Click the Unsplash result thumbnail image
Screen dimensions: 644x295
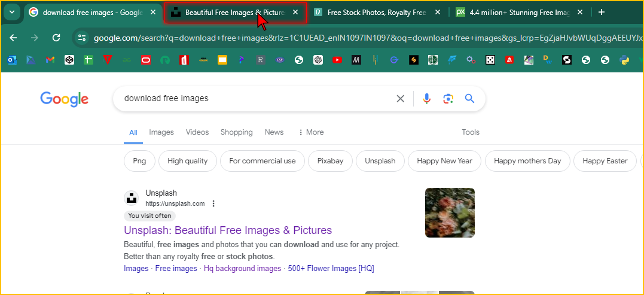[450, 212]
